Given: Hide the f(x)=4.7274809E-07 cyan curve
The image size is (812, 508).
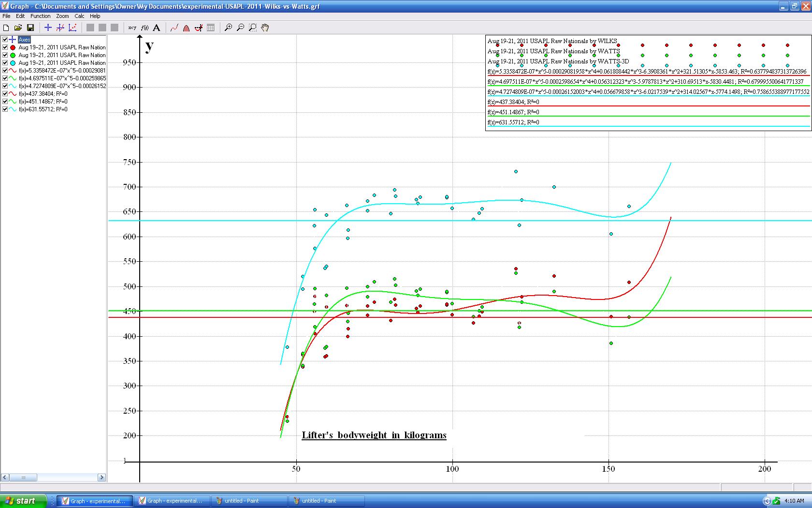Looking at the screenshot, I should coord(5,86).
